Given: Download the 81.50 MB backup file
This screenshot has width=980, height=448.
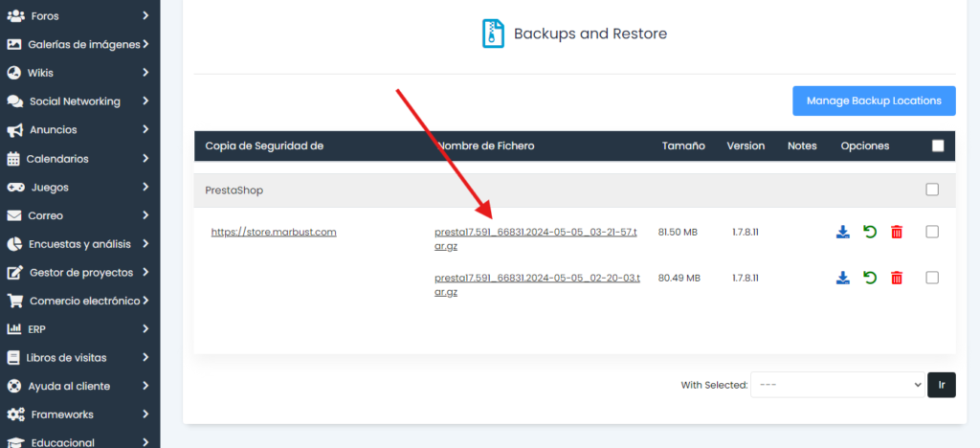Looking at the screenshot, I should click(x=843, y=232).
